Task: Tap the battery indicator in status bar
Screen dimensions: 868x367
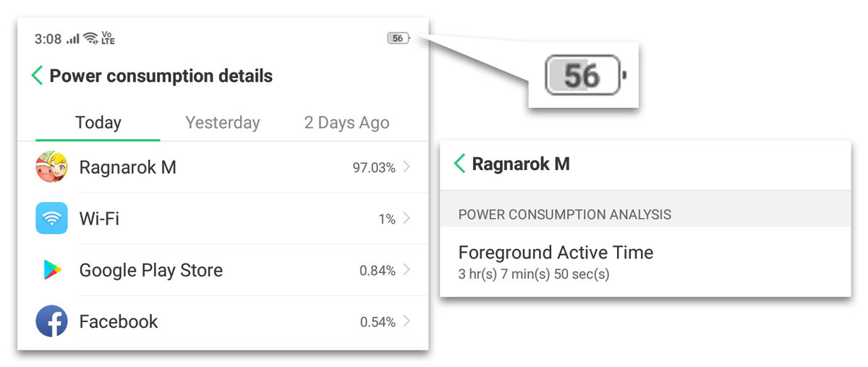Action: click(x=398, y=38)
